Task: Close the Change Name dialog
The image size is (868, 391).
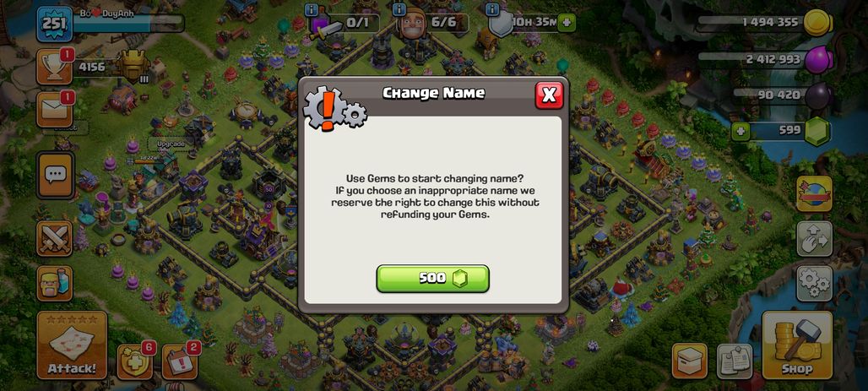Action: pos(549,95)
